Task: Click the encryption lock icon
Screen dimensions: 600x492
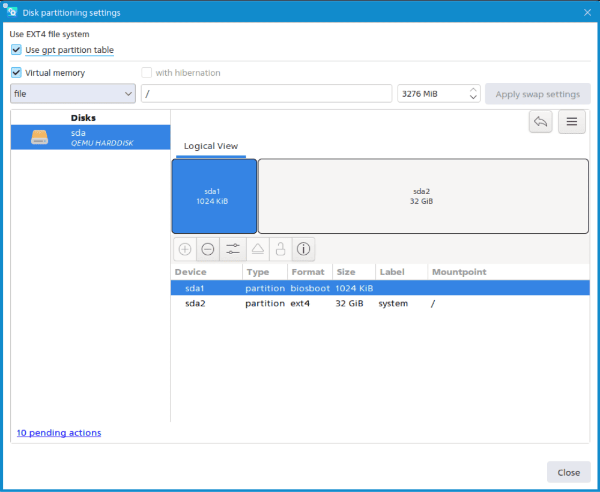Action: [281, 249]
